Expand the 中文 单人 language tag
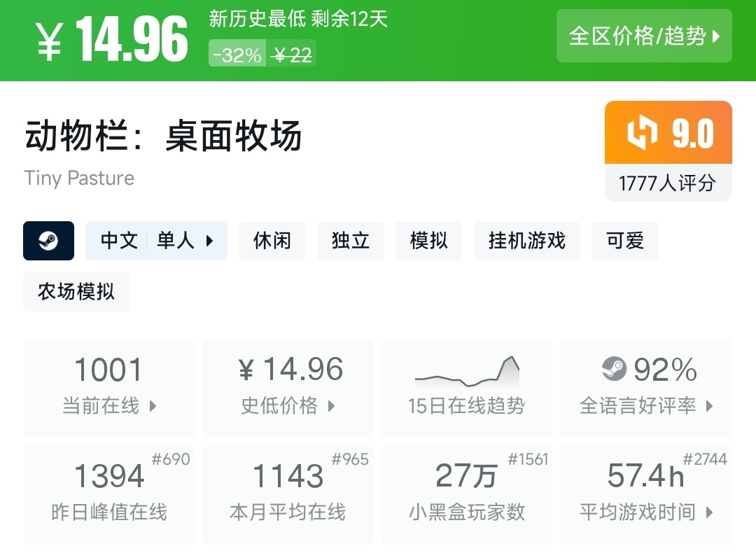Image resolution: width=756 pixels, height=553 pixels. point(156,241)
